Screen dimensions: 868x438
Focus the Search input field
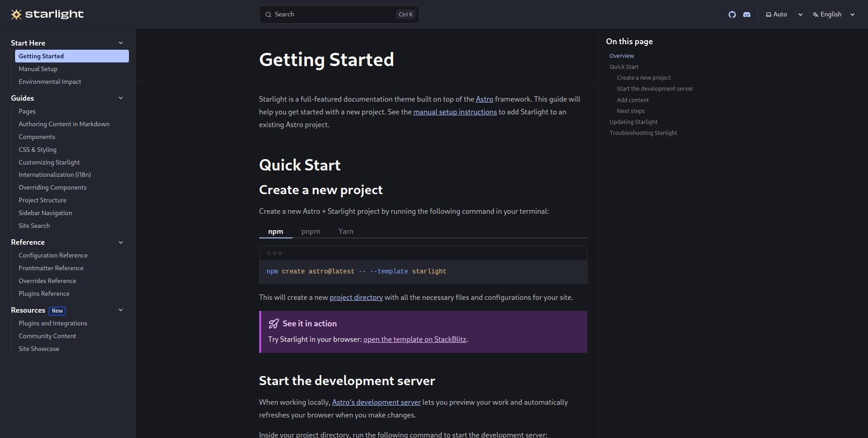[339, 15]
